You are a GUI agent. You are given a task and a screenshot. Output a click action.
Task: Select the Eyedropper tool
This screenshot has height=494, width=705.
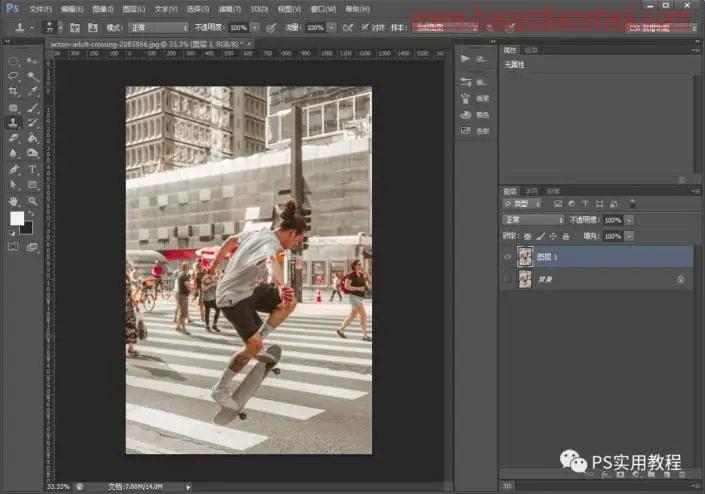click(x=32, y=92)
